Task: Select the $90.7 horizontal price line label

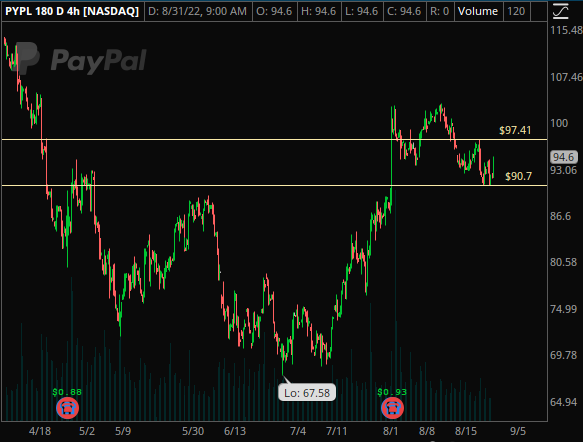Action: coord(518,176)
